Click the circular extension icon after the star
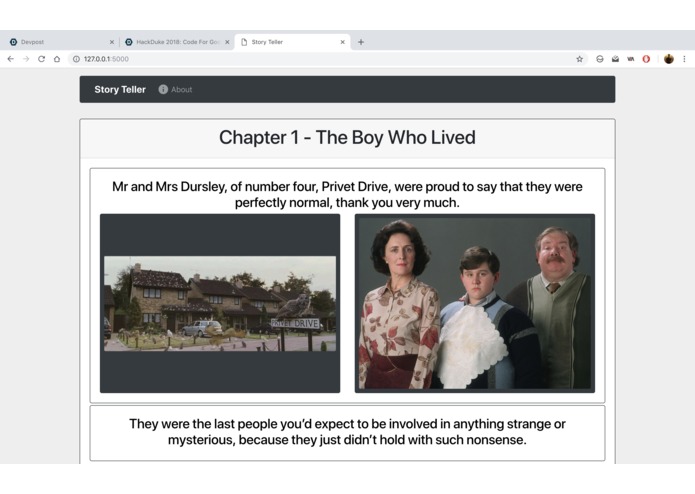695x494 pixels. click(x=600, y=59)
